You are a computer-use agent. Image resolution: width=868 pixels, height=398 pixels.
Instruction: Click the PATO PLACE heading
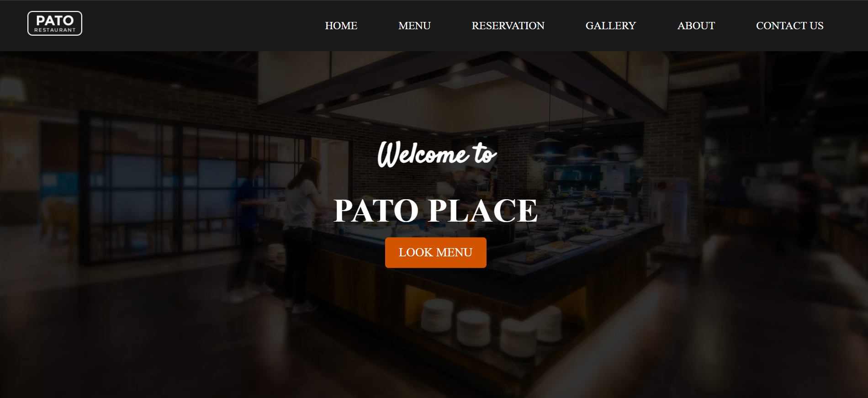click(x=435, y=211)
